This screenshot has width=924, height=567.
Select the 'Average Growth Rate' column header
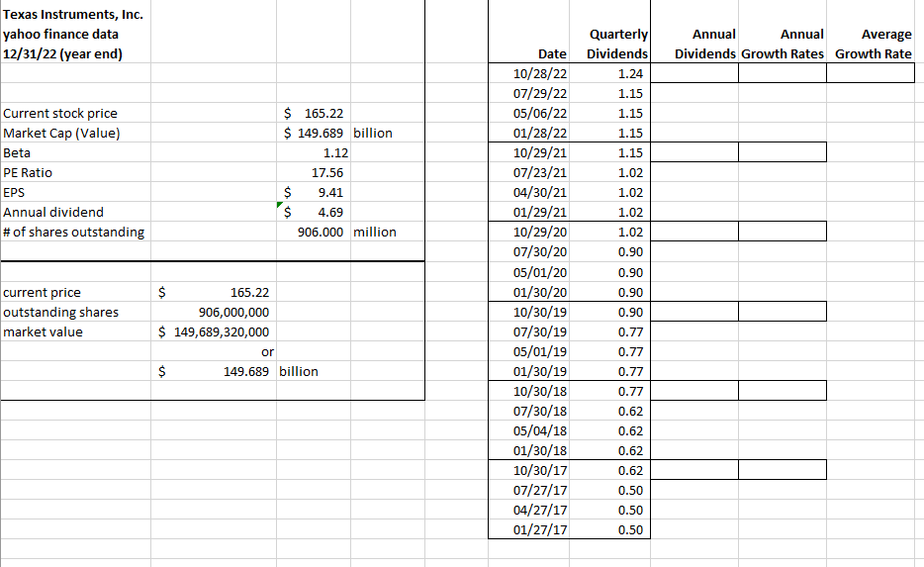pos(873,44)
